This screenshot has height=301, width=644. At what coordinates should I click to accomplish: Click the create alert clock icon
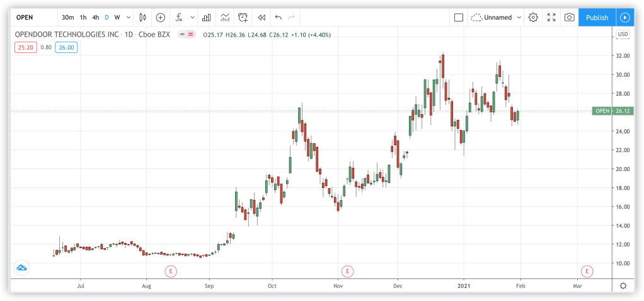click(243, 18)
